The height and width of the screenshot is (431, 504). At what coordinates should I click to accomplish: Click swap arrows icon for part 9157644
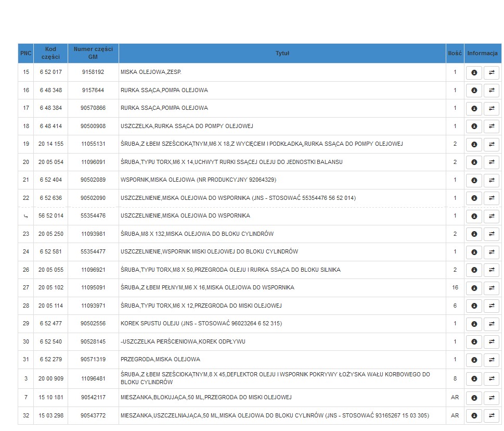coord(492,91)
